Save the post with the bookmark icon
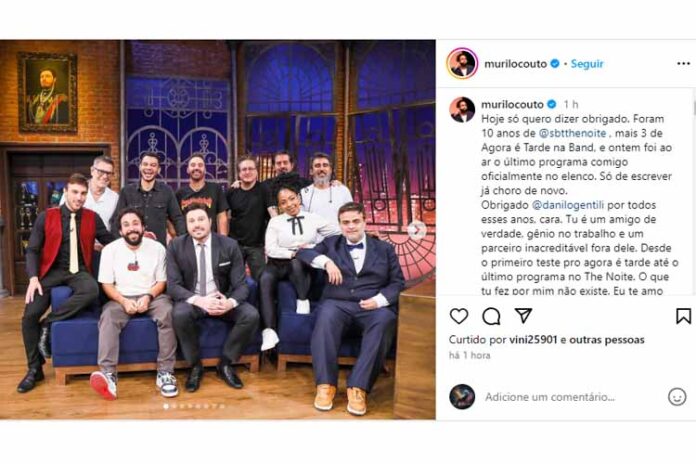 (x=683, y=316)
